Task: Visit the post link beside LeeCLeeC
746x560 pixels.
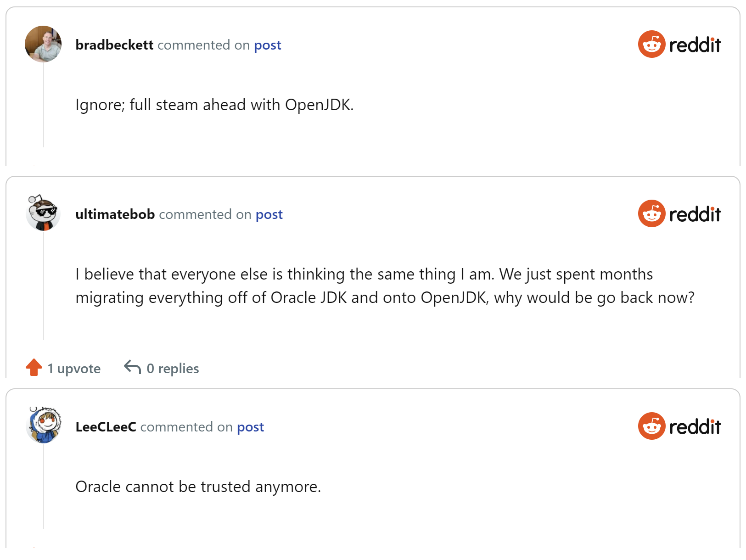Action: click(250, 427)
